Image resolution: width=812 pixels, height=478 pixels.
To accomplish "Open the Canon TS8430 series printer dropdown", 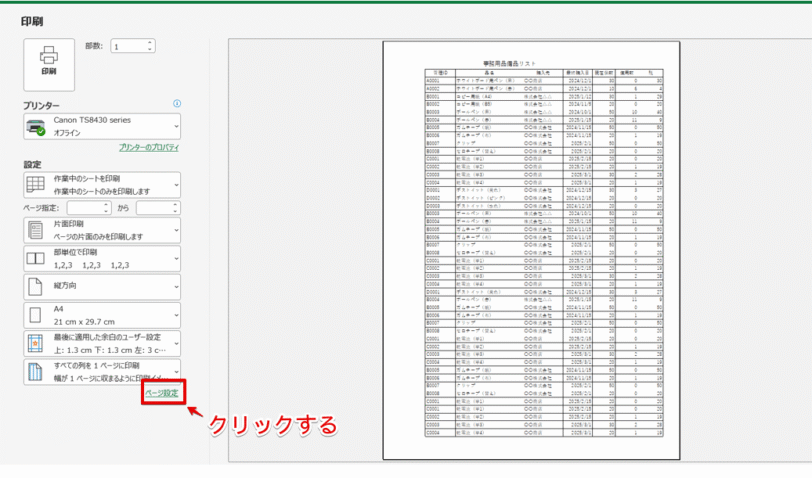I will pyautogui.click(x=102, y=126).
